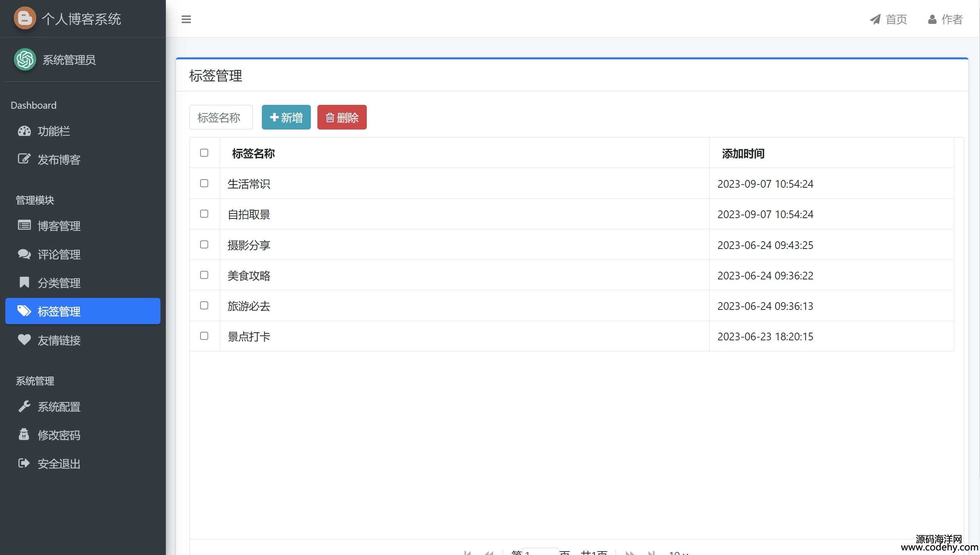Image resolution: width=980 pixels, height=555 pixels.
Task: Click the blue 新增 button
Action: coord(286,117)
